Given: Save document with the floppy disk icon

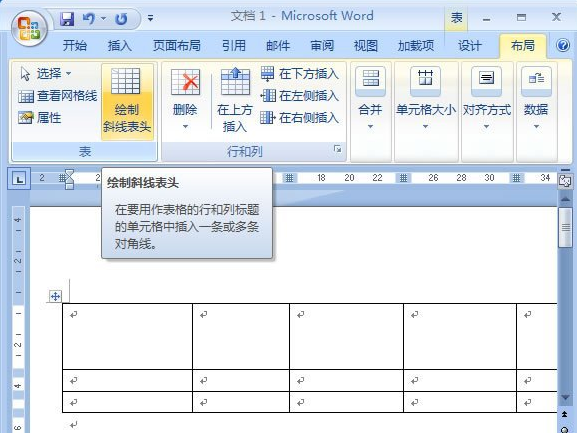Looking at the screenshot, I should click(x=67, y=18).
